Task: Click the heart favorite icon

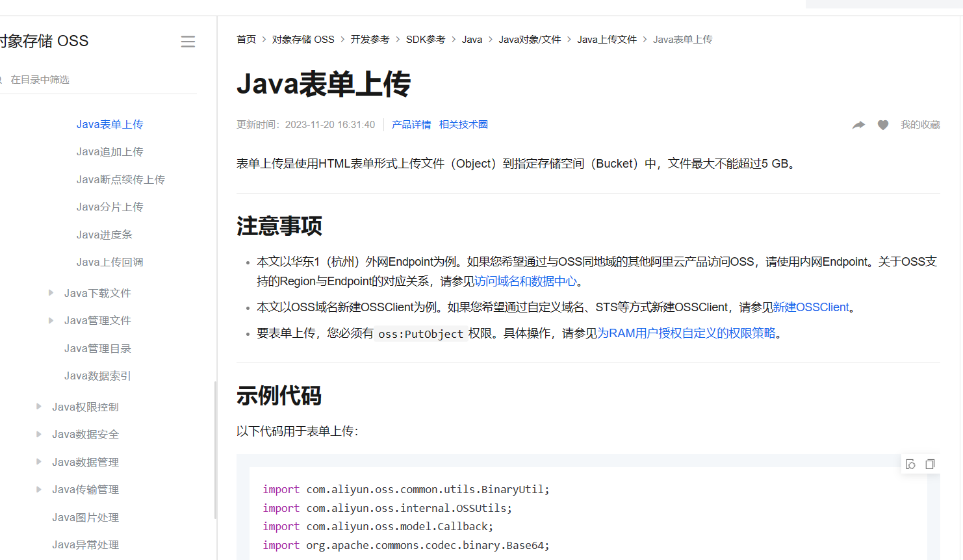Action: 882,125
